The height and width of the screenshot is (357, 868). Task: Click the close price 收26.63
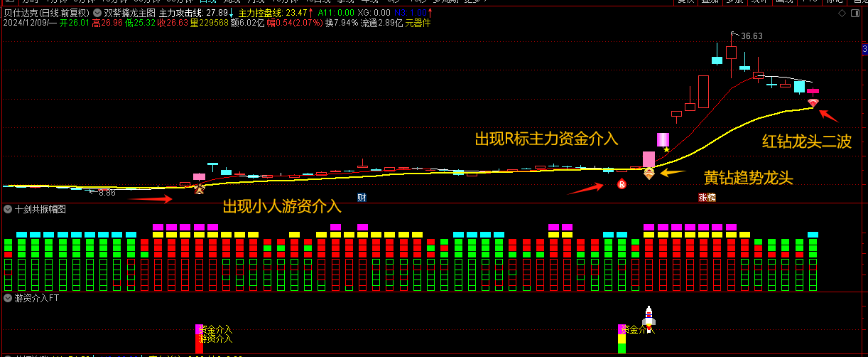[173, 23]
